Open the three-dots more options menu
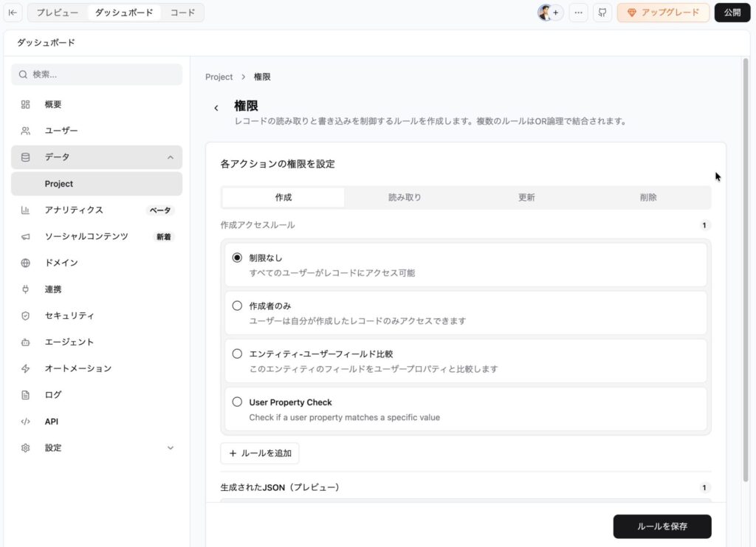 click(578, 13)
